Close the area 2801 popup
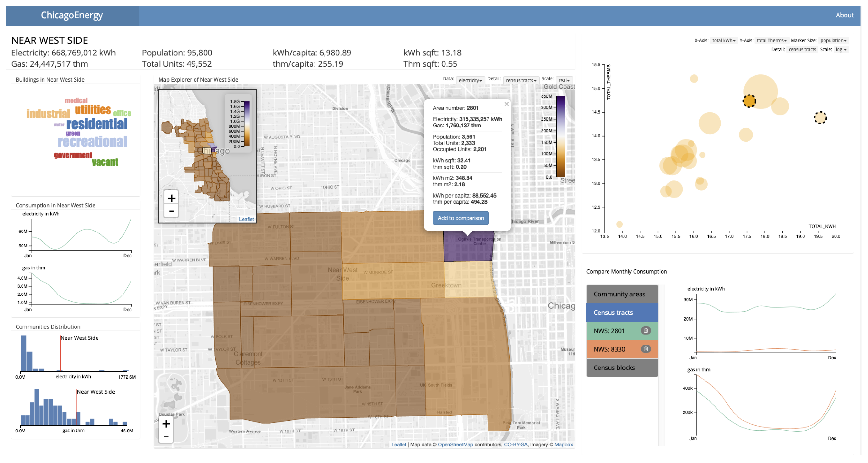This screenshot has height=463, width=868. click(506, 104)
